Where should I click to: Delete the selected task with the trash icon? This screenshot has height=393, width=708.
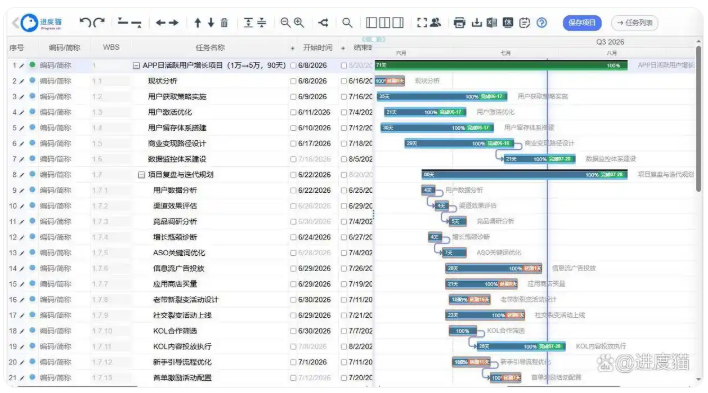coord(224,23)
